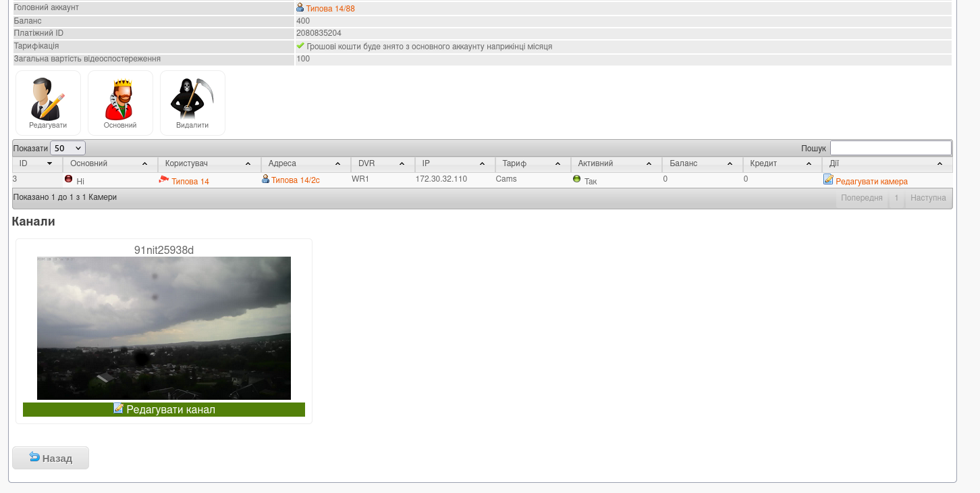Click the user icon next to Типова 14/2с
980x493 pixels.
tap(265, 180)
